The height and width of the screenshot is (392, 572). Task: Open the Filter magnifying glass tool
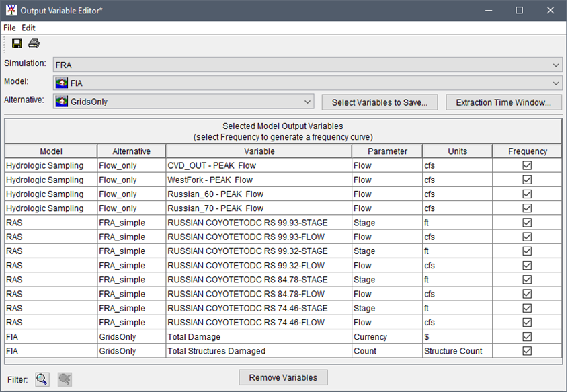click(x=42, y=379)
